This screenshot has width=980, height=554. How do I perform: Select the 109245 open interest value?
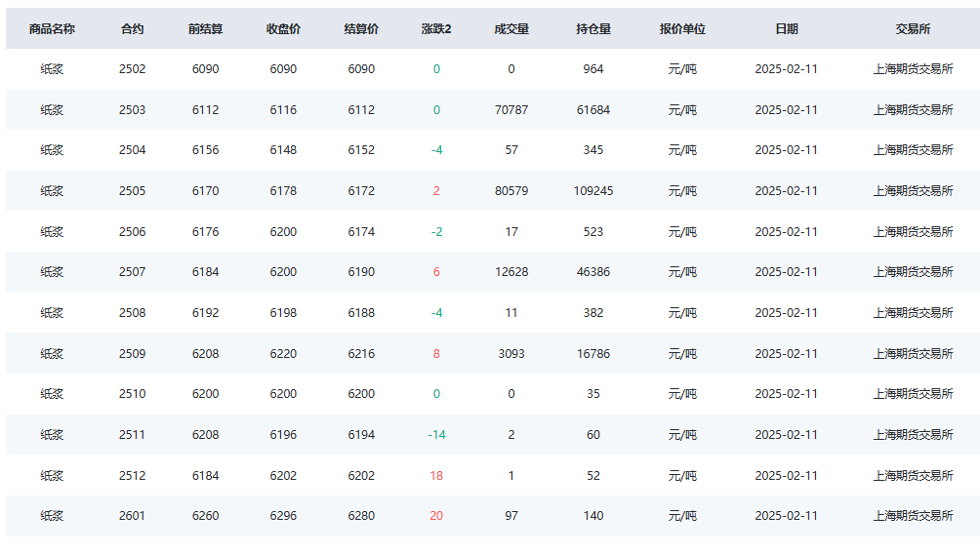pyautogui.click(x=593, y=191)
